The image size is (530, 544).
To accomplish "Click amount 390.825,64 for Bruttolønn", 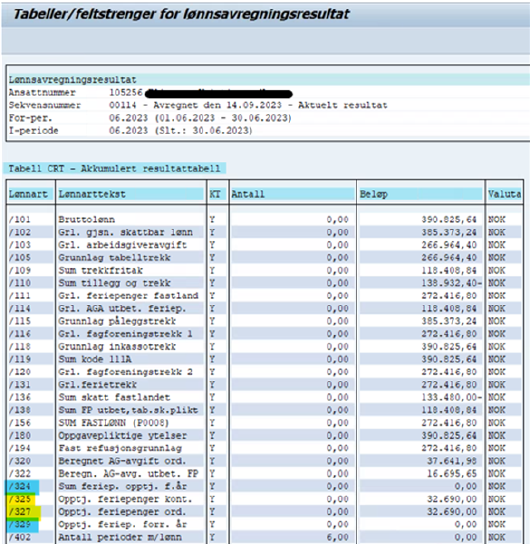I will [449, 220].
